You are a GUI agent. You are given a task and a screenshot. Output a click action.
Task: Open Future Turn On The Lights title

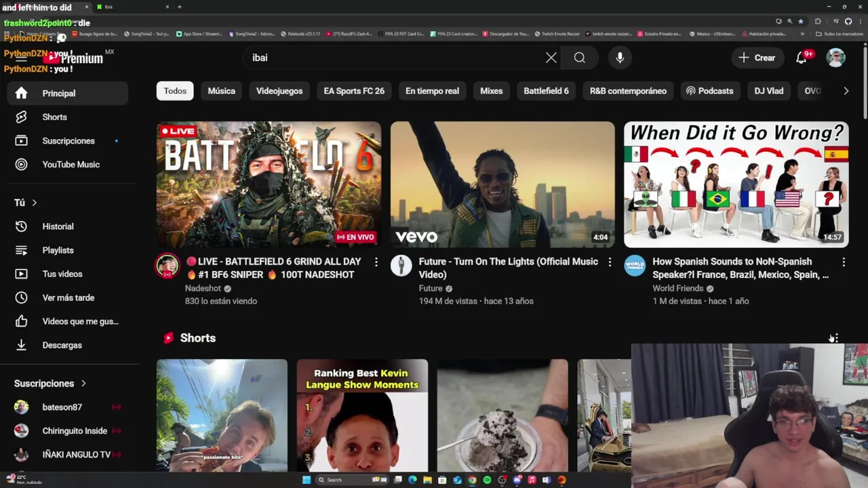pos(509,268)
